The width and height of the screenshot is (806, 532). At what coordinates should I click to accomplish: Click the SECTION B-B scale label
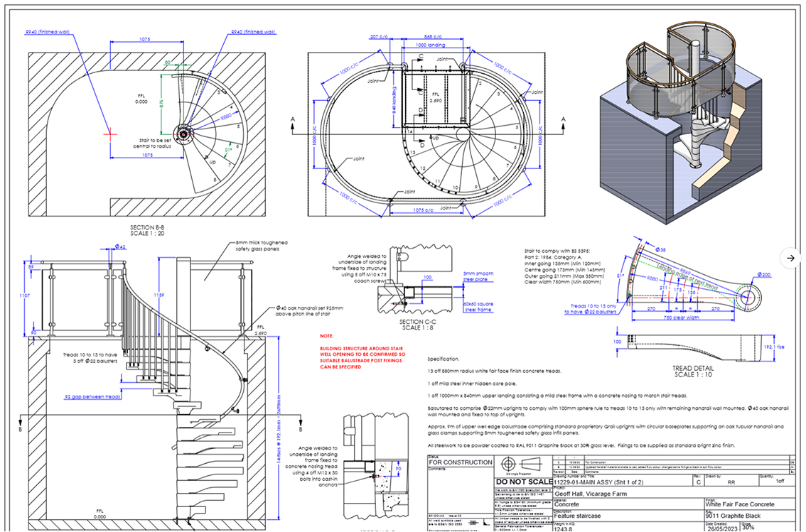pyautogui.click(x=148, y=230)
